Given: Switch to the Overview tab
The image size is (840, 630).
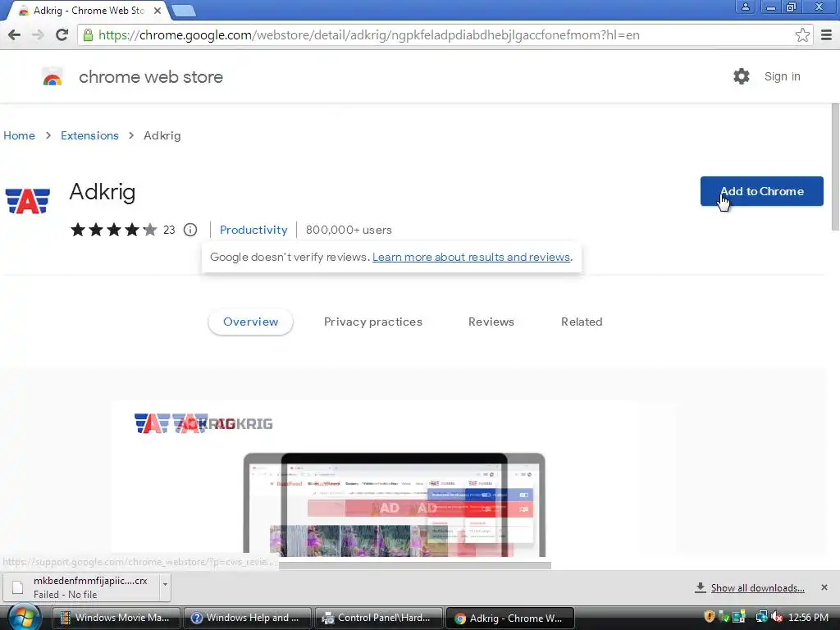Looking at the screenshot, I should point(251,322).
